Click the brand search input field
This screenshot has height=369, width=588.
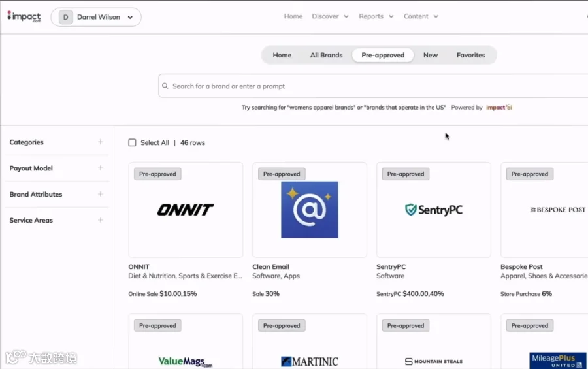click(x=373, y=86)
